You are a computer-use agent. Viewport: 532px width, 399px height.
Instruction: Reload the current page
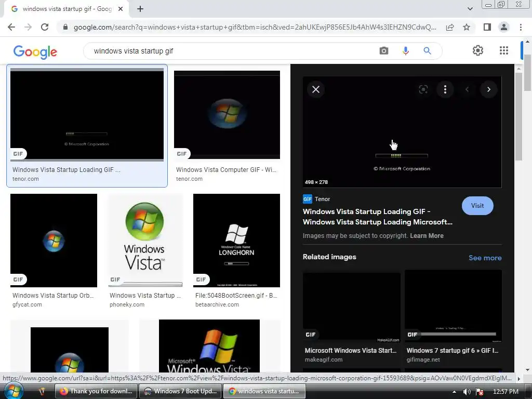[45, 27]
